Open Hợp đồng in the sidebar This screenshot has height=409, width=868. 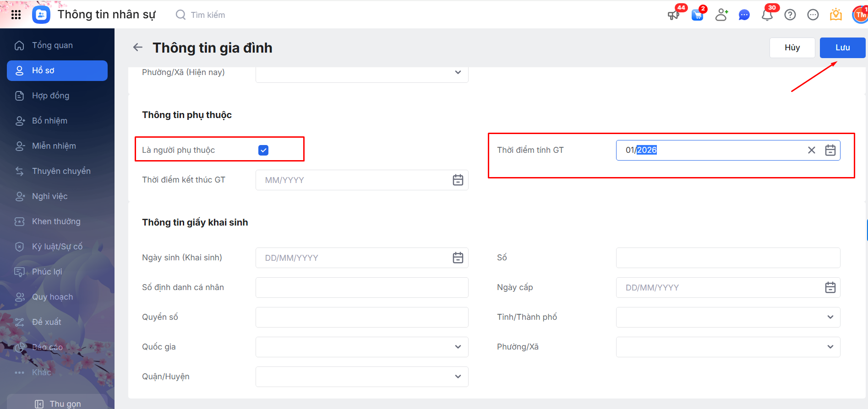coord(50,96)
